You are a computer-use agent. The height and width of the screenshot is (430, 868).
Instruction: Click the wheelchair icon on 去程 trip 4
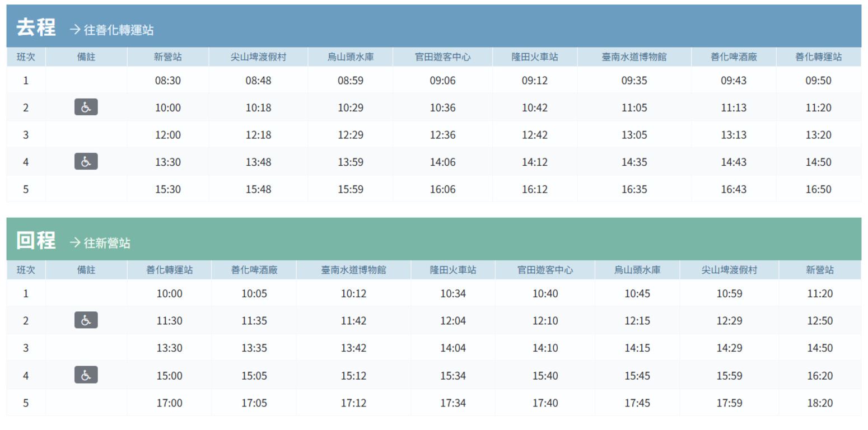[x=86, y=161]
